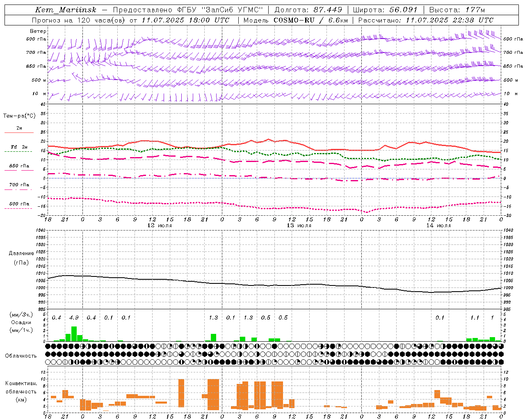Click the "Высота: 177м" elevation text
The width and height of the screenshot is (525, 420).
tap(457, 10)
